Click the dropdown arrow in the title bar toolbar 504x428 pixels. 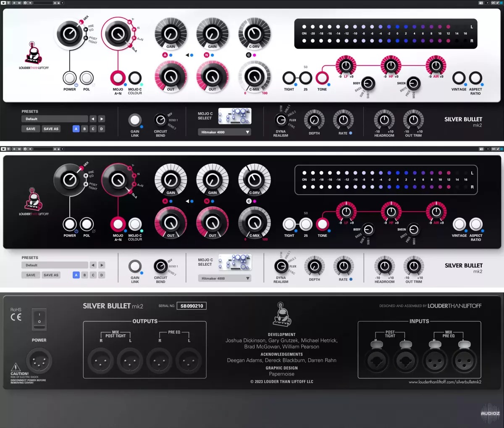pos(62,3)
